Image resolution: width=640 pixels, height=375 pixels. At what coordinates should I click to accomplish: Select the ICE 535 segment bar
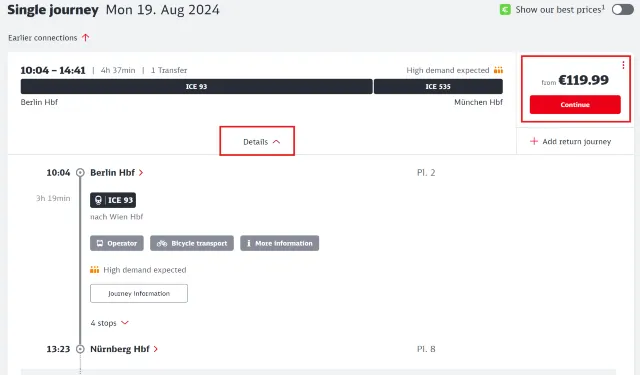click(x=438, y=87)
